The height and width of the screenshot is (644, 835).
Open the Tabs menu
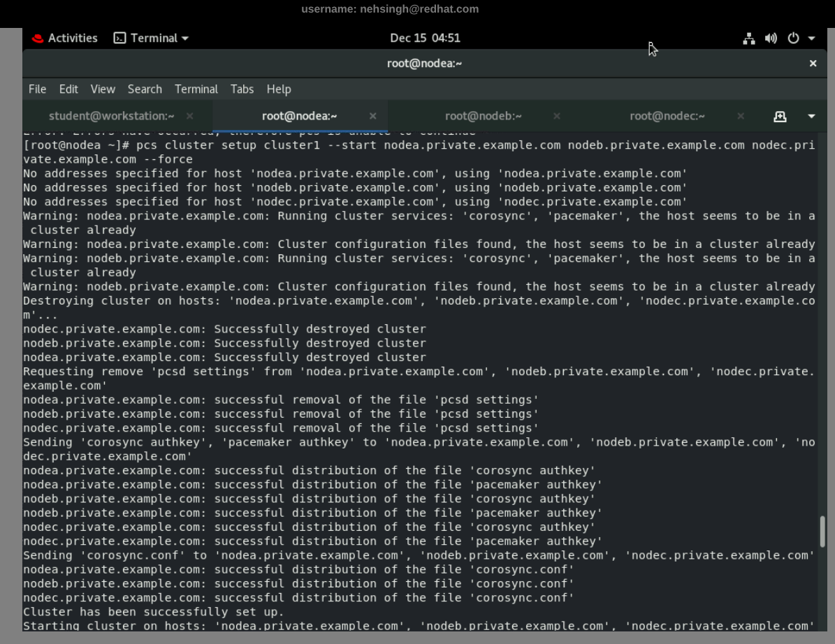[242, 89]
